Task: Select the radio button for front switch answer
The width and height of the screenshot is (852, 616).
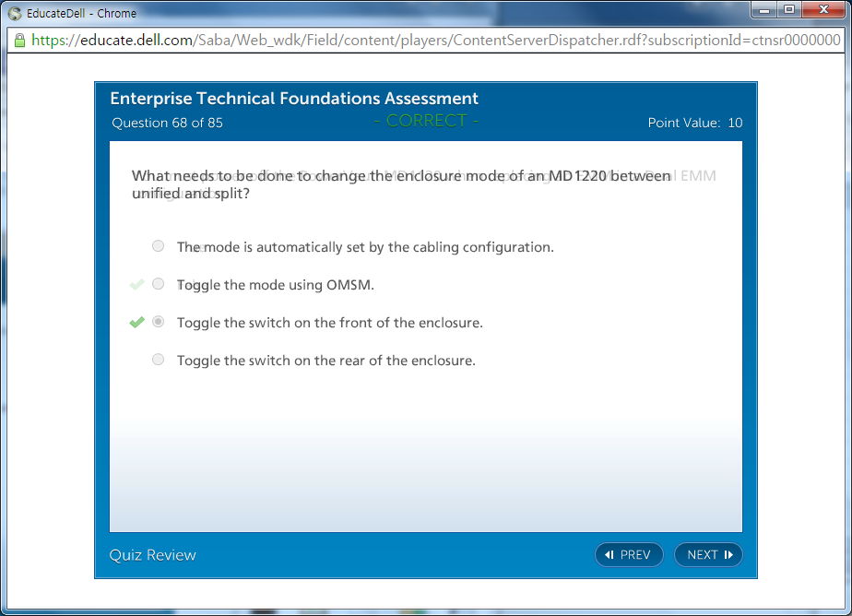Action: 159,322
